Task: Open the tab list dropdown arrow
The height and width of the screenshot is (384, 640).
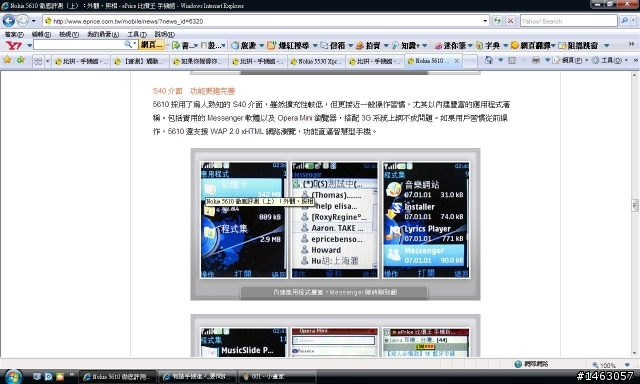Action: tap(47, 61)
